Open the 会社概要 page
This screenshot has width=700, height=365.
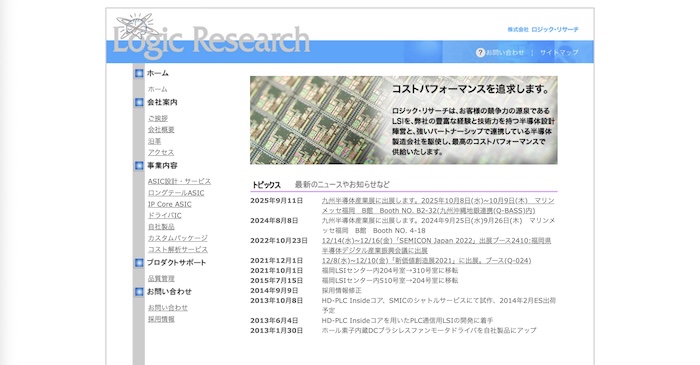click(x=161, y=130)
